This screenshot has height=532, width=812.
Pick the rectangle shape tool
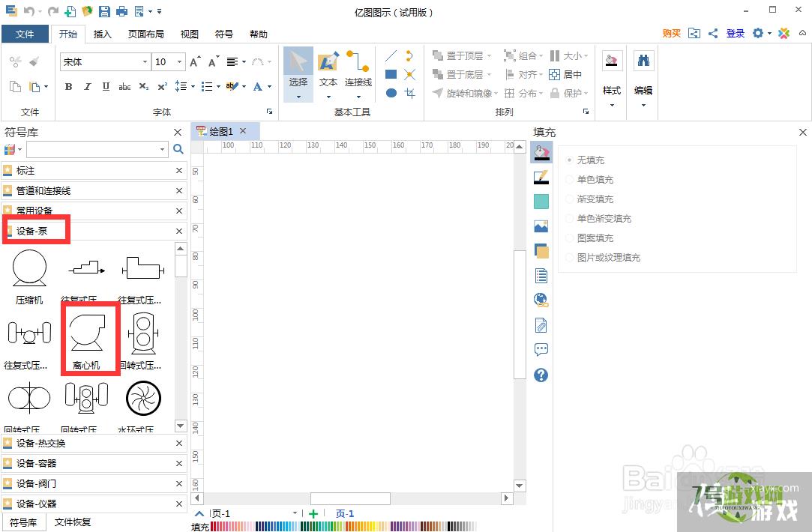click(391, 74)
